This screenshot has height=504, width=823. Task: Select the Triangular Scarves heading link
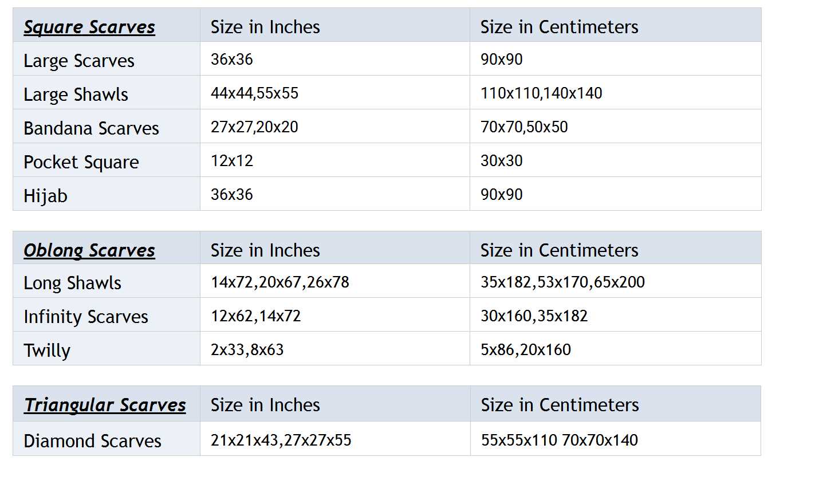pos(105,405)
